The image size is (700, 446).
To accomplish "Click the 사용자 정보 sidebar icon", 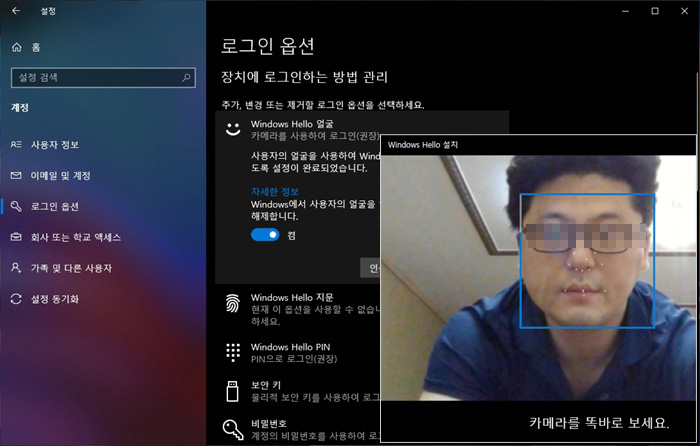I will (16, 144).
